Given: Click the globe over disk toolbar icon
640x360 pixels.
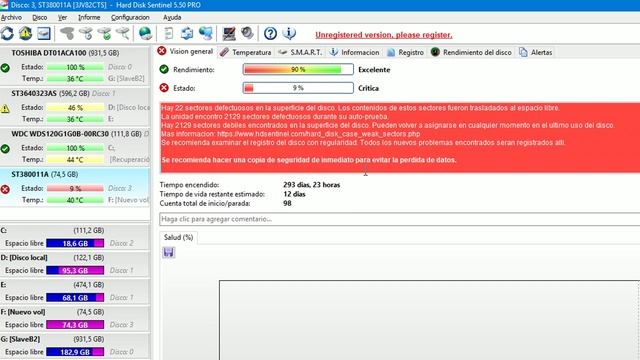Looking at the screenshot, I should click(x=145, y=33).
